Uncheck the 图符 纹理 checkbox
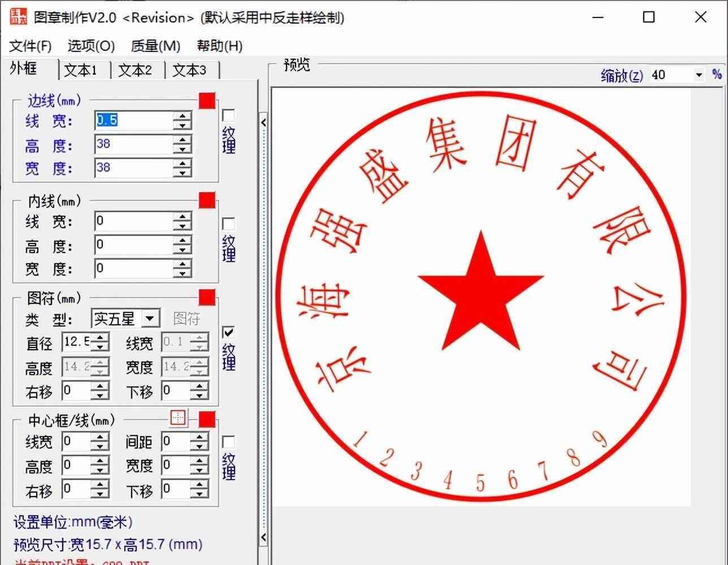 pyautogui.click(x=228, y=332)
